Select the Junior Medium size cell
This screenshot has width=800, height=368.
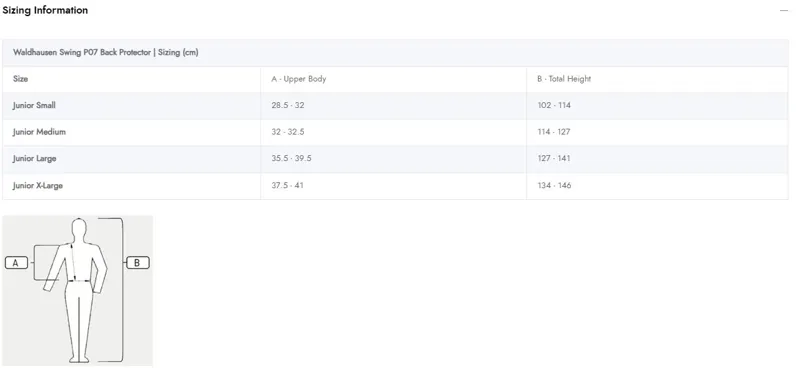[x=132, y=132]
